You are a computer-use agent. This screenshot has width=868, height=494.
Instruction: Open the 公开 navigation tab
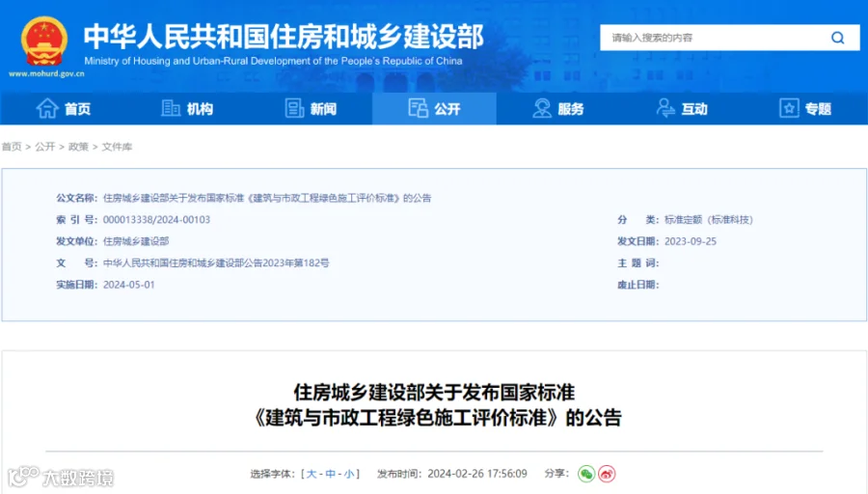pos(434,109)
